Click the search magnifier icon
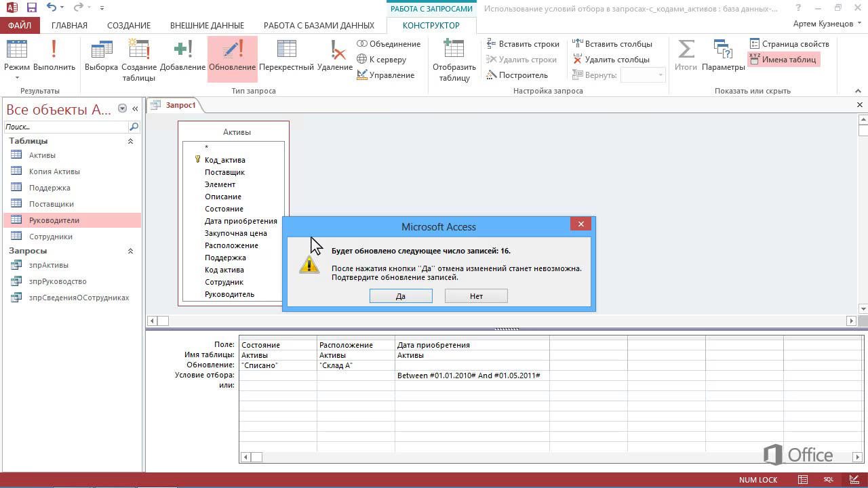The width and height of the screenshot is (868, 488). [134, 127]
